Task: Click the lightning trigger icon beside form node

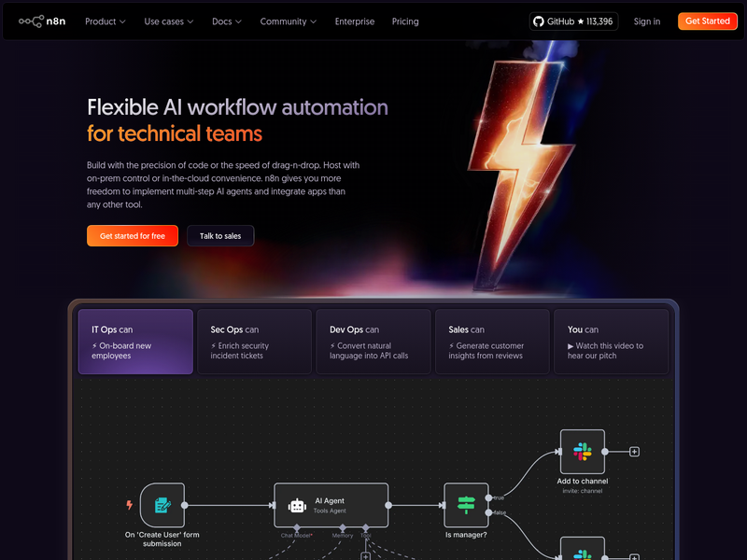Action: (x=129, y=505)
